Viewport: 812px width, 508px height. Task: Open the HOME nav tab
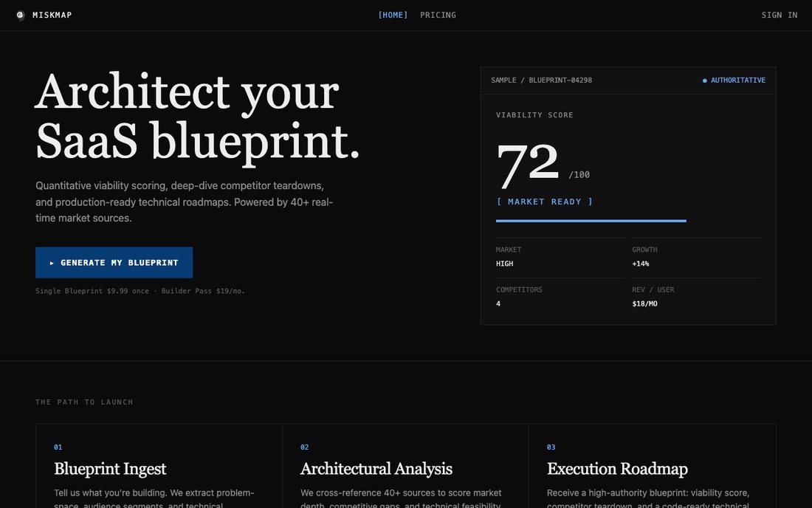[x=393, y=15]
